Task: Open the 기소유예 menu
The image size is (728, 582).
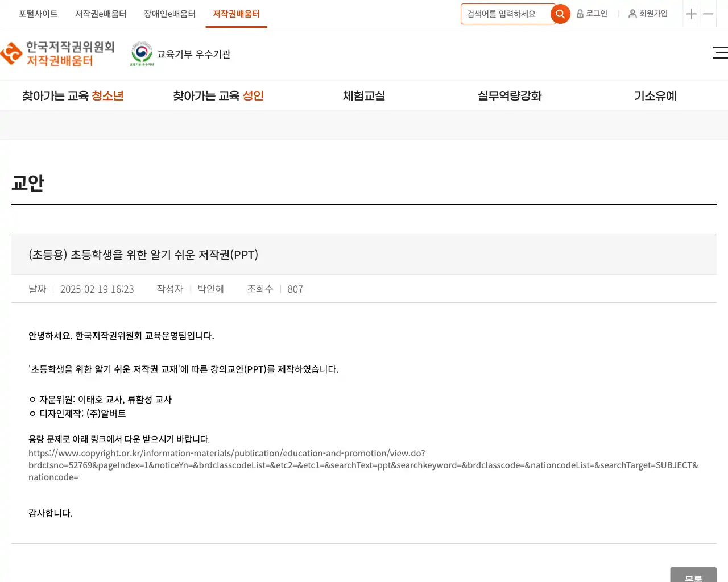Action: point(655,96)
